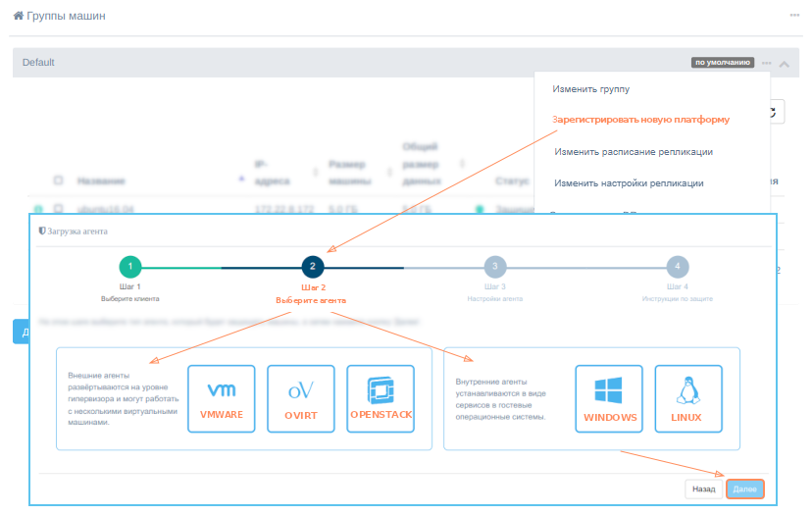Viewport: 812px width, 515px height.
Task: Collapse the Default group panel chevron
Action: [785, 63]
